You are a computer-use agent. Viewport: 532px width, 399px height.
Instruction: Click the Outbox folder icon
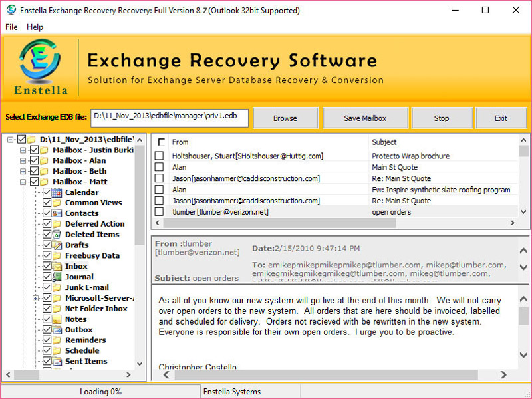[x=56, y=329]
